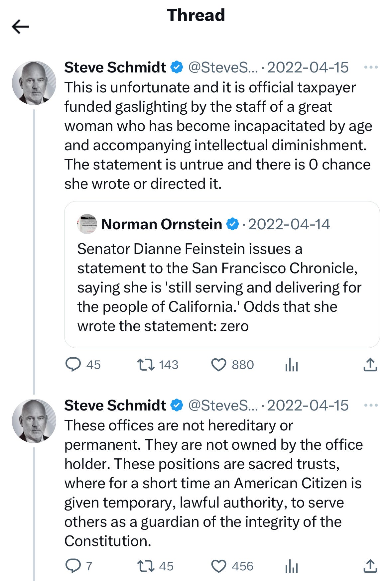Click the 2022-04-15 date on first tweet

pyautogui.click(x=308, y=67)
